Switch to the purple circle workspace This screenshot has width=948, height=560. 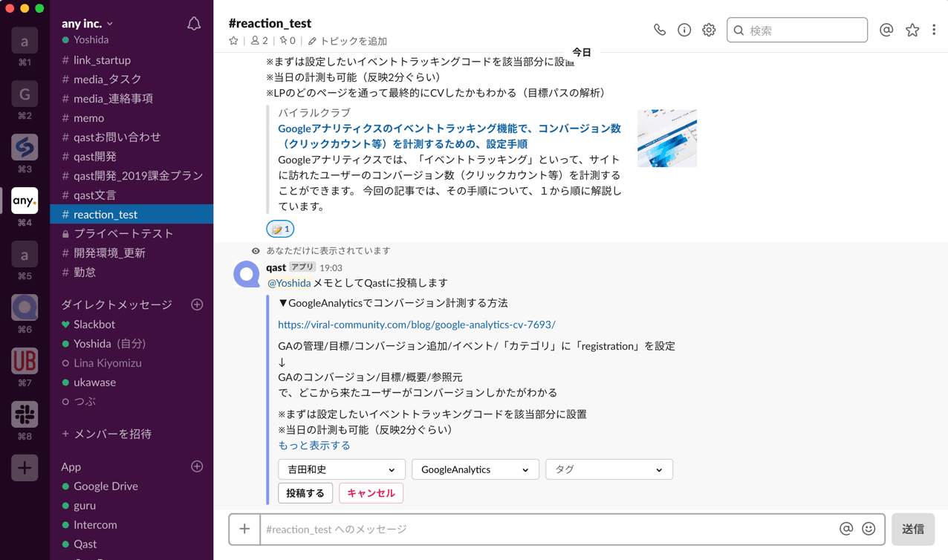click(x=25, y=307)
